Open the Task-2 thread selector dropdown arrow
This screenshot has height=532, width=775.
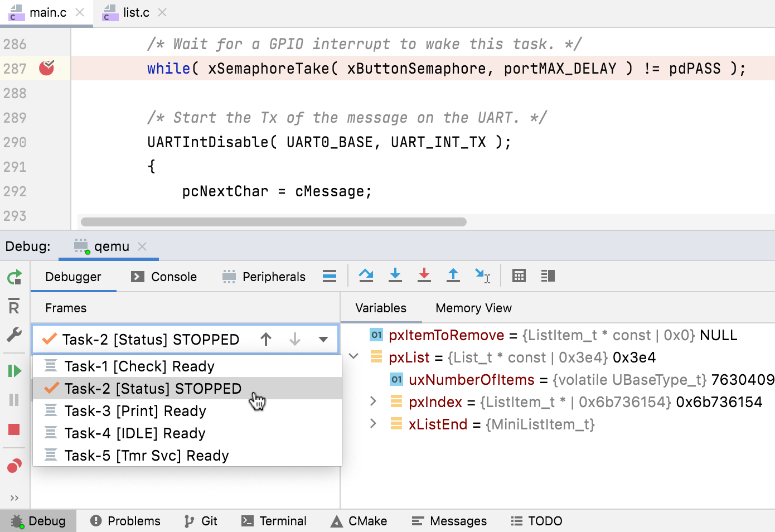(323, 339)
